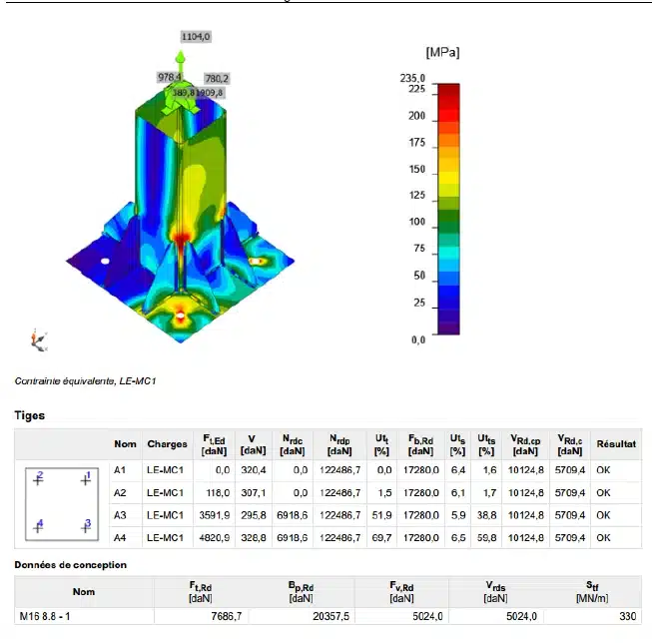This screenshot has width=652, height=644.
Task: Click the 978,4 force label
Action: [169, 77]
